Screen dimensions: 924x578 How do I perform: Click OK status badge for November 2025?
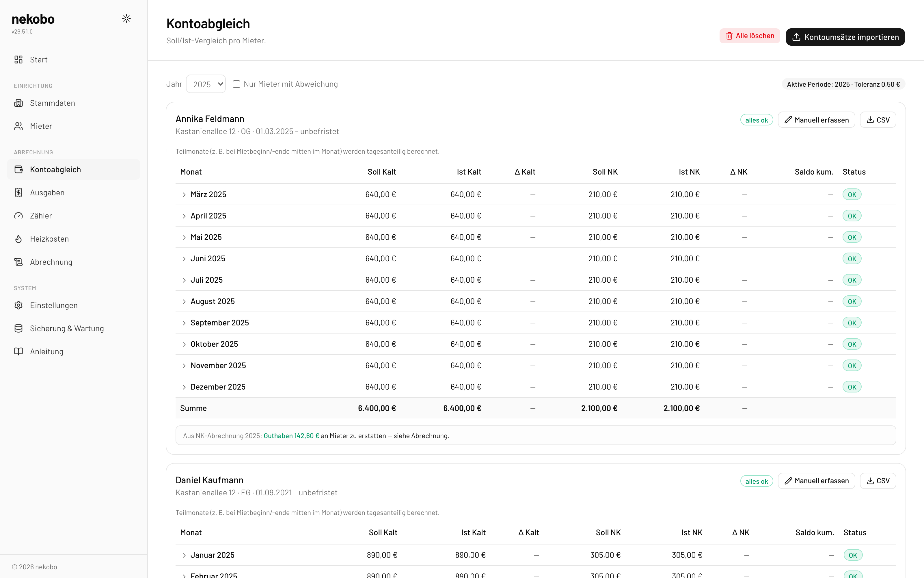tap(852, 366)
